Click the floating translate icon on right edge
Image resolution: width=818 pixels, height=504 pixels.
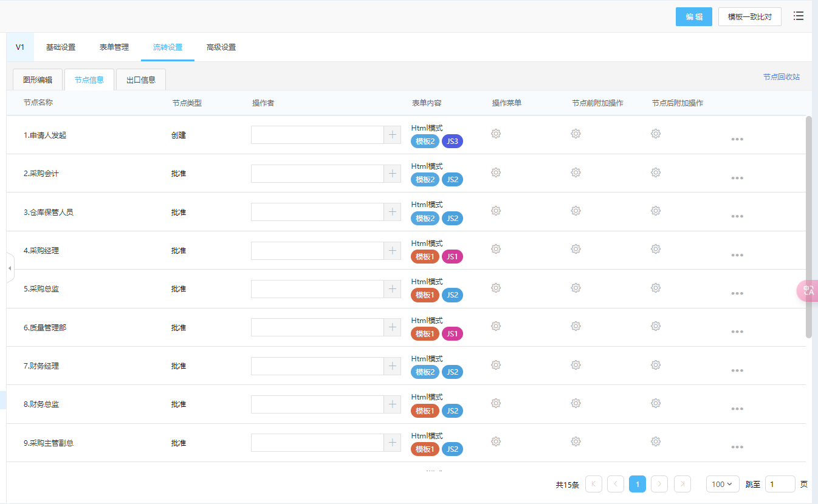pos(808,290)
